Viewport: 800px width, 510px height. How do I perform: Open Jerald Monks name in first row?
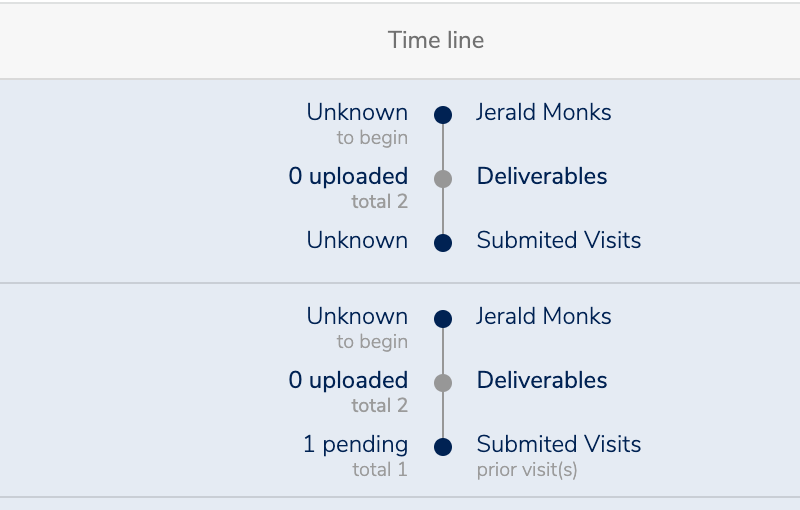(x=543, y=112)
